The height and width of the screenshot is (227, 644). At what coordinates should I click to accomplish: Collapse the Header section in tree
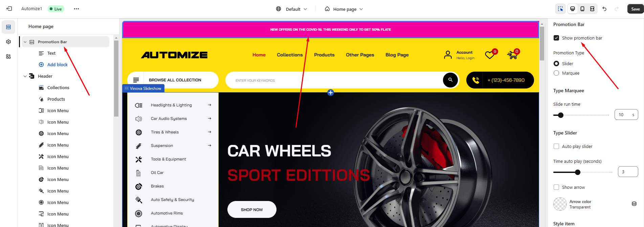25,76
